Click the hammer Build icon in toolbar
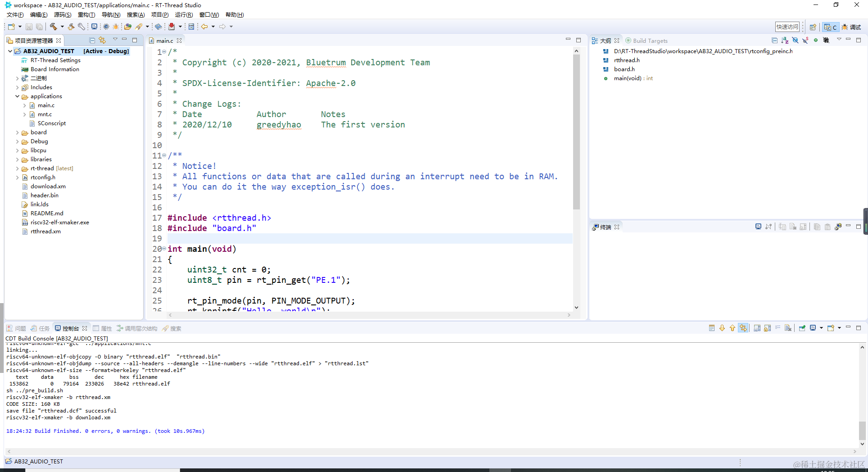Viewport: 868px width, 472px height. coord(53,27)
